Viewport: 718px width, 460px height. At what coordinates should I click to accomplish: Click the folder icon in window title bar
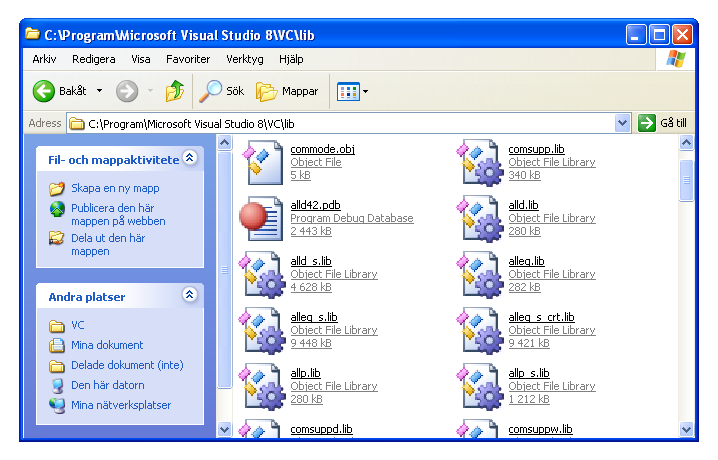32,34
